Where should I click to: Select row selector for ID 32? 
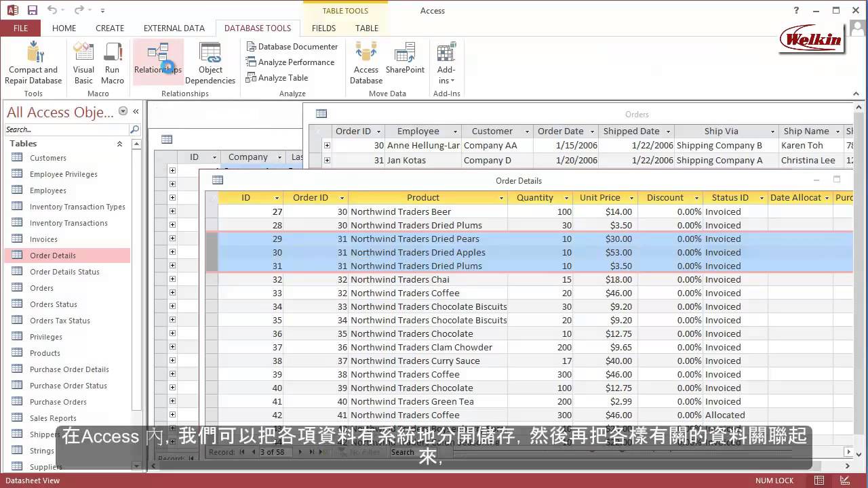[x=212, y=279]
